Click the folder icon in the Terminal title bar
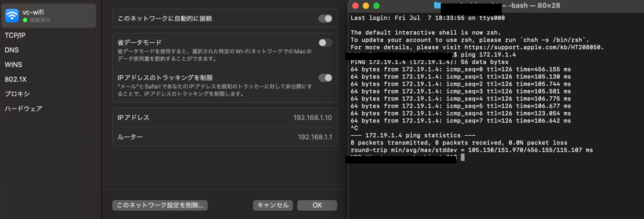 point(438,6)
